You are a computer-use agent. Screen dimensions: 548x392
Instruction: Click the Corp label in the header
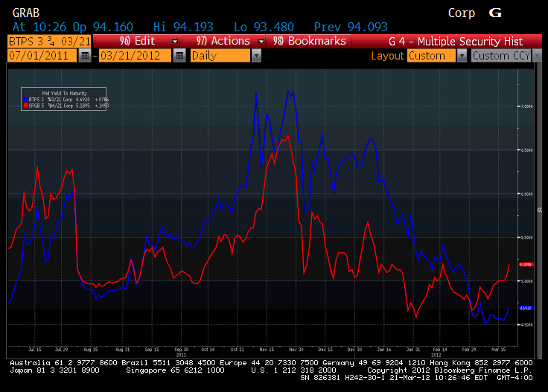tap(462, 13)
